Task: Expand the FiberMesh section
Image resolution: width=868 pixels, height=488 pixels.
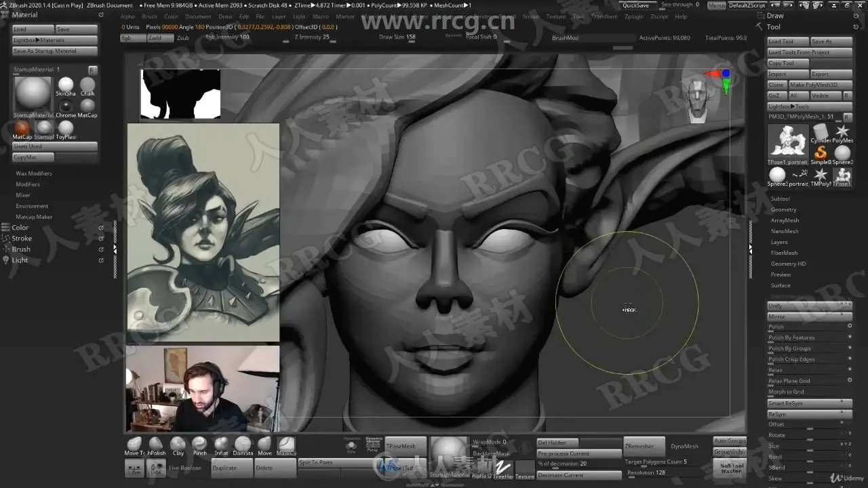Action: pos(784,253)
